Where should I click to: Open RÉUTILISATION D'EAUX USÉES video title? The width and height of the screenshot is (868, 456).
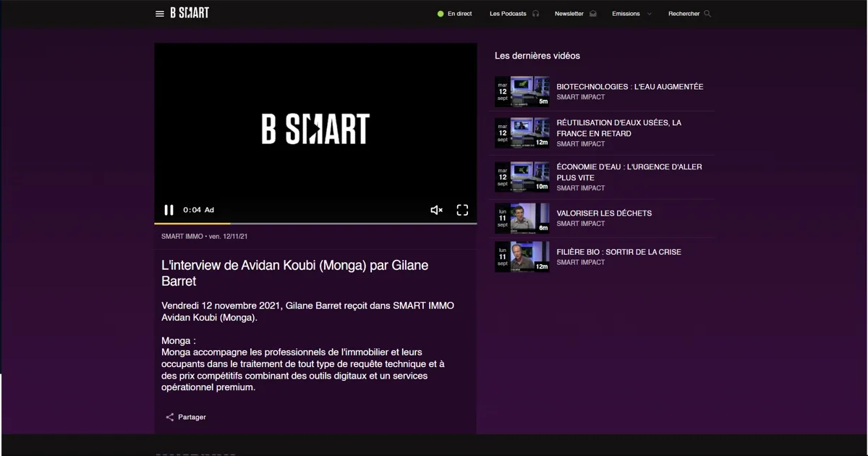click(x=619, y=128)
